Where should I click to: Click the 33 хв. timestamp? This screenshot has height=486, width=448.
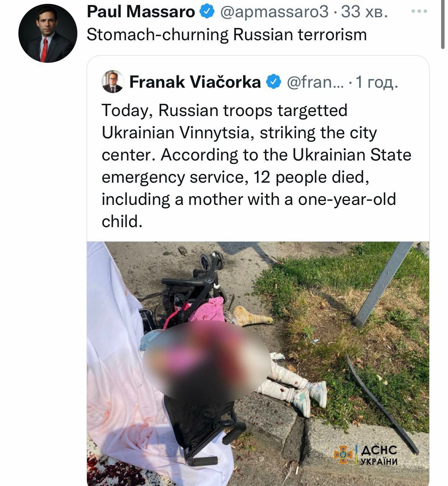click(365, 12)
